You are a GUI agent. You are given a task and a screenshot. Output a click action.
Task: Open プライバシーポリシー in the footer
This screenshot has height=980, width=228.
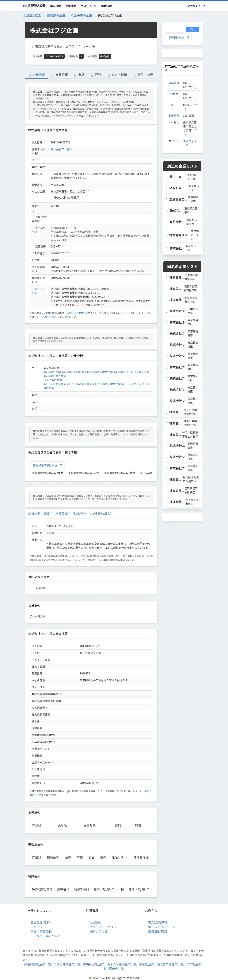coord(104,927)
